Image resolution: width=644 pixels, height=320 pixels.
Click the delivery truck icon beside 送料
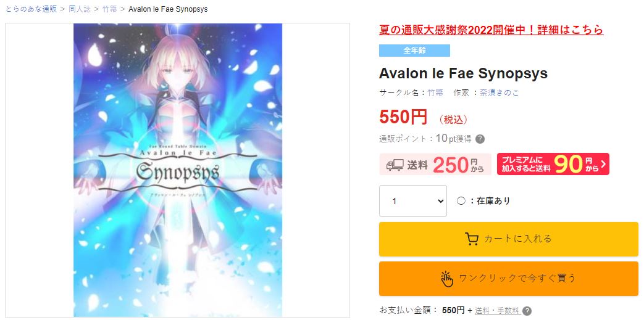coord(395,165)
